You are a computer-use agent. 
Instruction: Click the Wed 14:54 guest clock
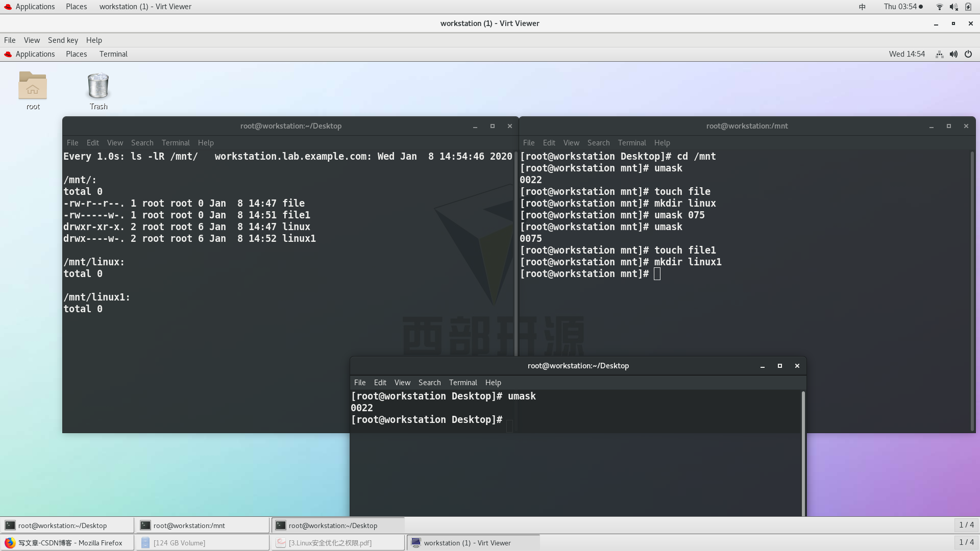[906, 54]
